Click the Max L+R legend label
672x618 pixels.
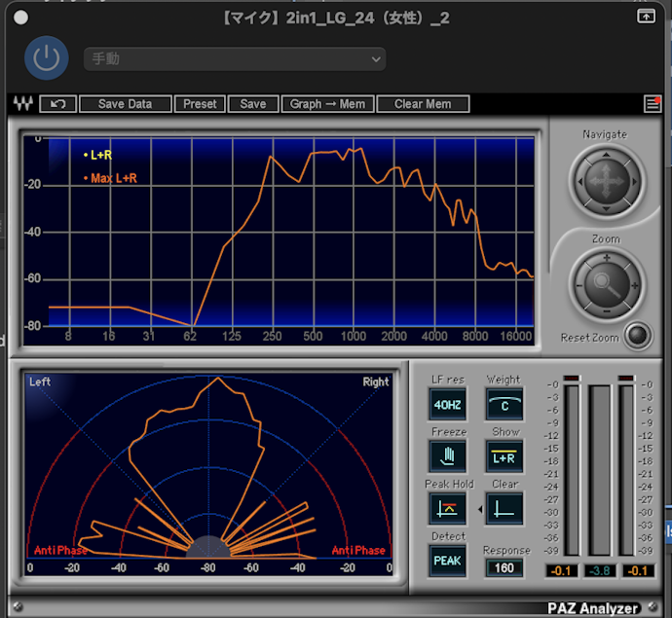click(x=111, y=178)
